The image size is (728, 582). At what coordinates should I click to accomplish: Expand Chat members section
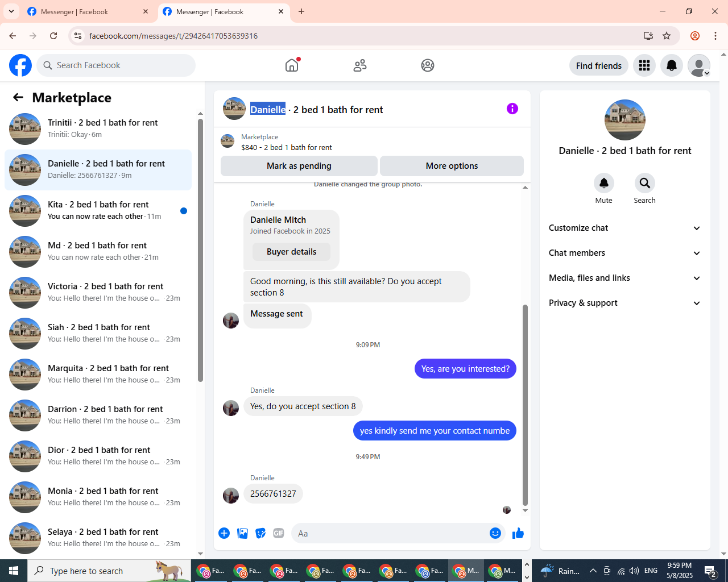pos(624,253)
